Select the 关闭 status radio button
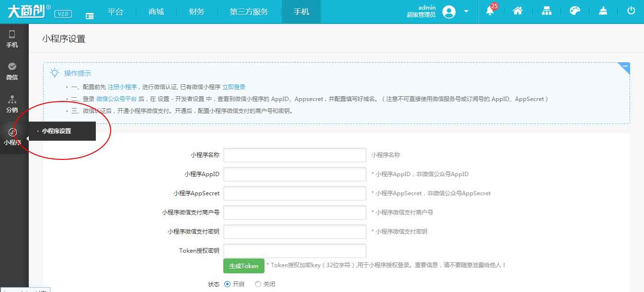Screen dimensions: 644x292 (x=258, y=284)
